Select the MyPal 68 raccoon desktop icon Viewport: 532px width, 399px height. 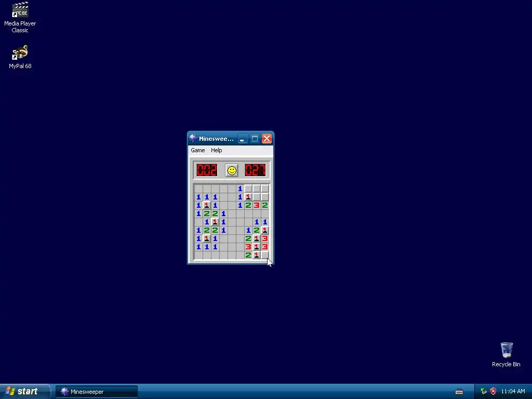point(20,57)
